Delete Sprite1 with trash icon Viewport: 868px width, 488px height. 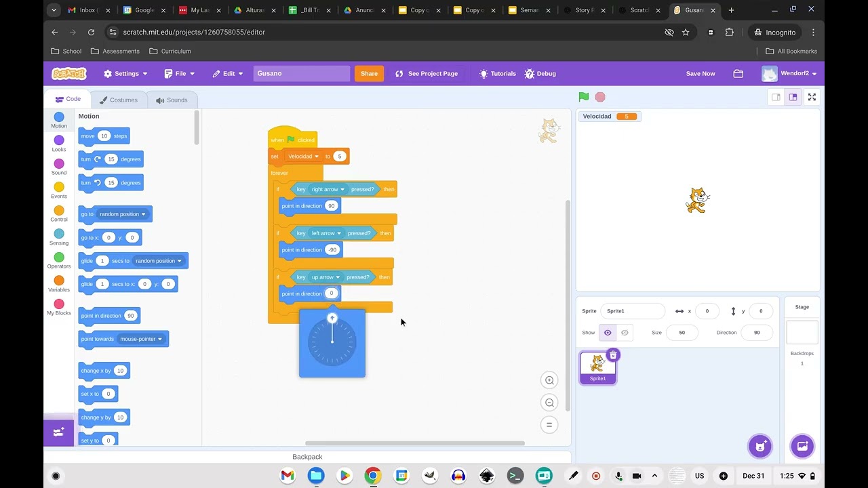tap(613, 354)
